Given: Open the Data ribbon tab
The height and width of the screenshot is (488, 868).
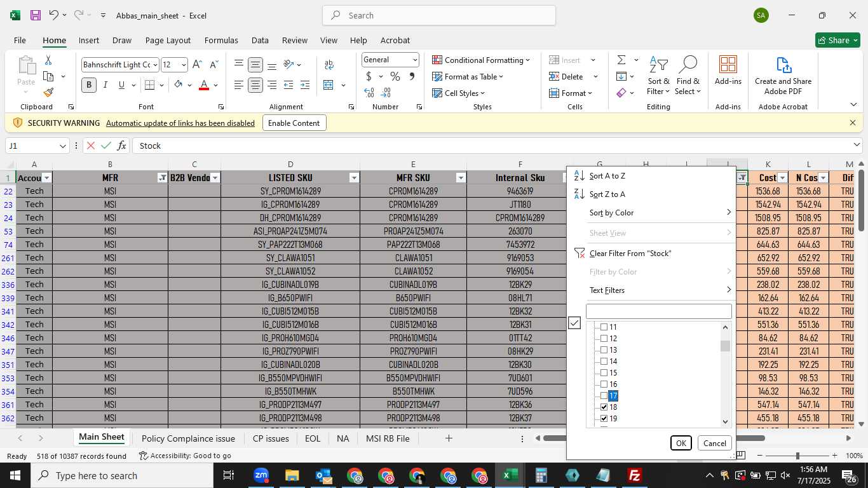Looking at the screenshot, I should click(260, 40).
